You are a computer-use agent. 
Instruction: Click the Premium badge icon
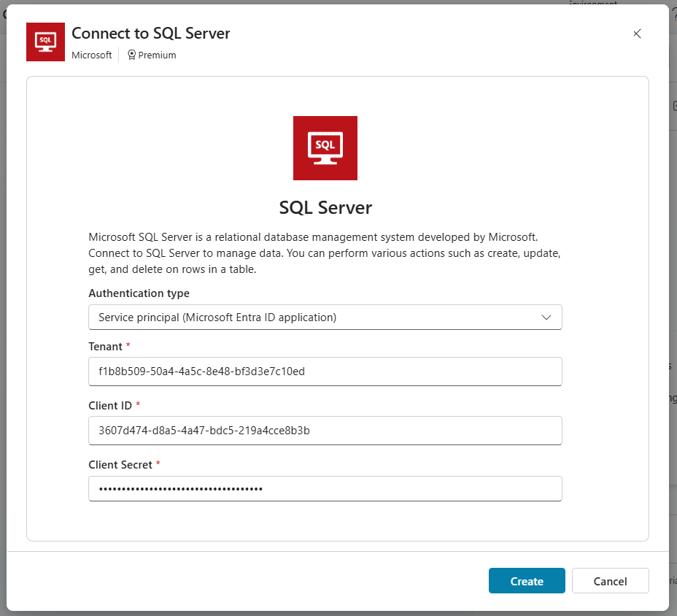[x=131, y=55]
